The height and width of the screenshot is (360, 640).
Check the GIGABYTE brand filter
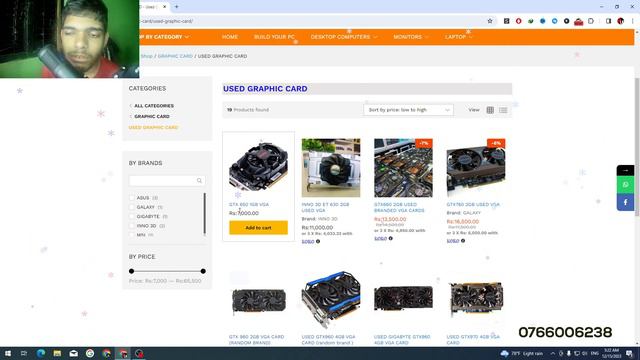pos(132,216)
